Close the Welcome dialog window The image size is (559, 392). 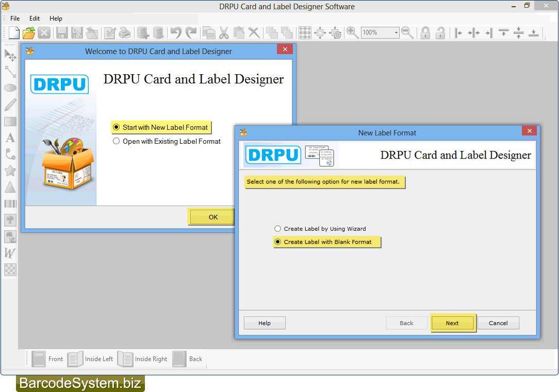[x=285, y=49]
